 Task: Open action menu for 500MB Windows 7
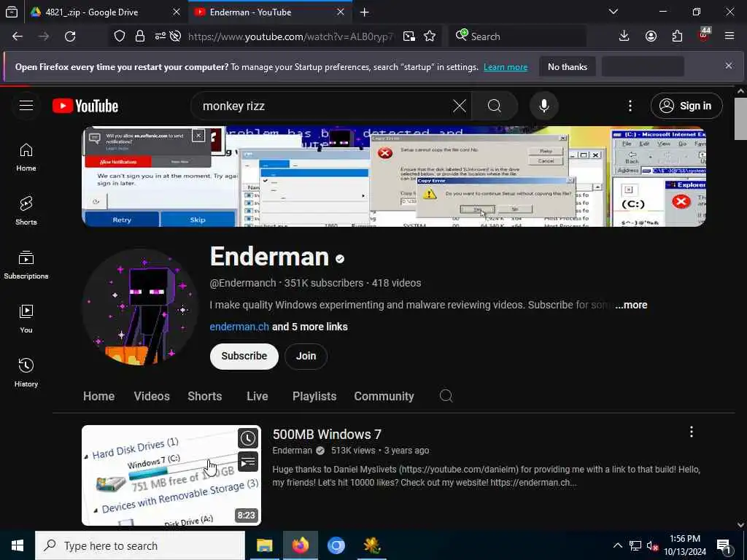tap(692, 432)
